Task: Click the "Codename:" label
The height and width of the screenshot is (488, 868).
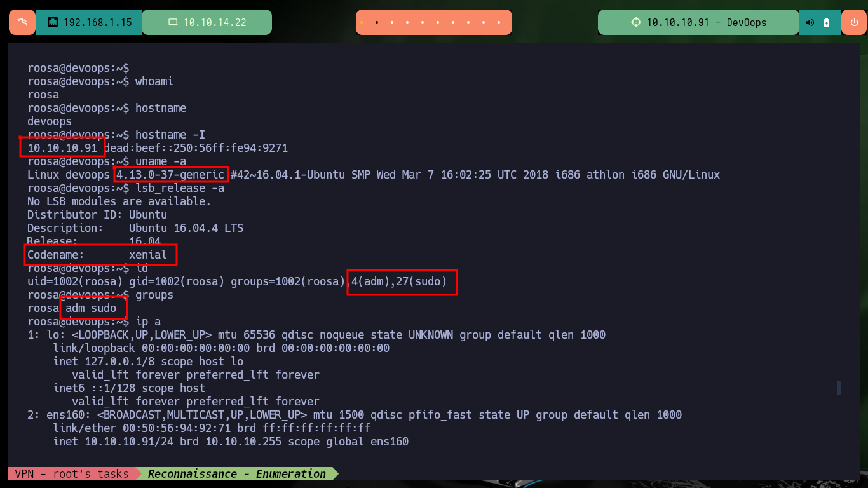Action: 56,255
